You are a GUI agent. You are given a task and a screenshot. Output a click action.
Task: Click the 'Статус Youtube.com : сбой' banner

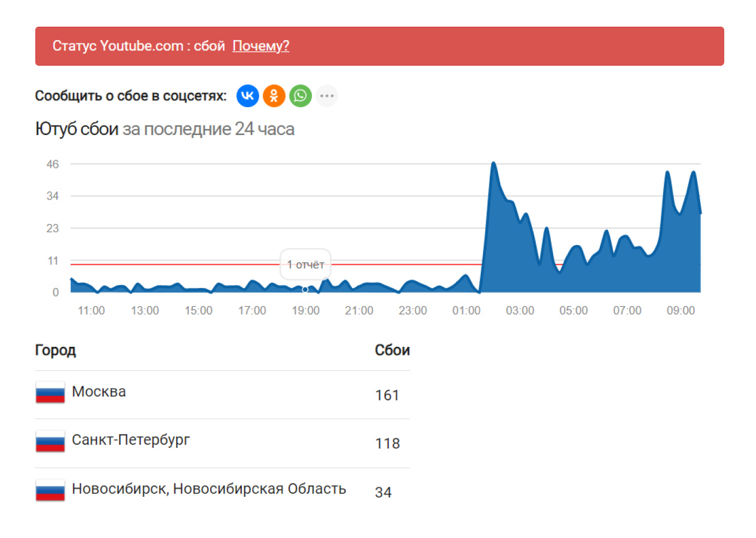138,46
